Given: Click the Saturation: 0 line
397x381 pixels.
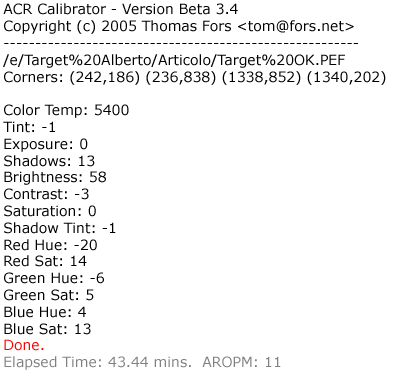Looking at the screenshot, I should point(50,211).
